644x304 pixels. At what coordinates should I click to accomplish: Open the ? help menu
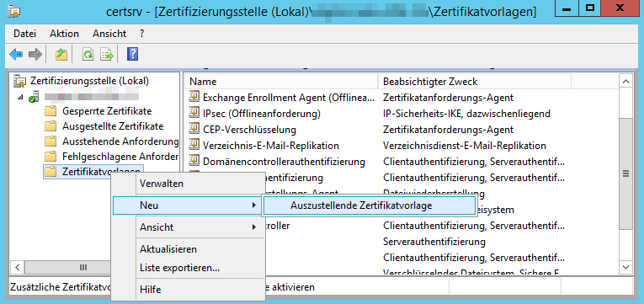pyautogui.click(x=141, y=34)
